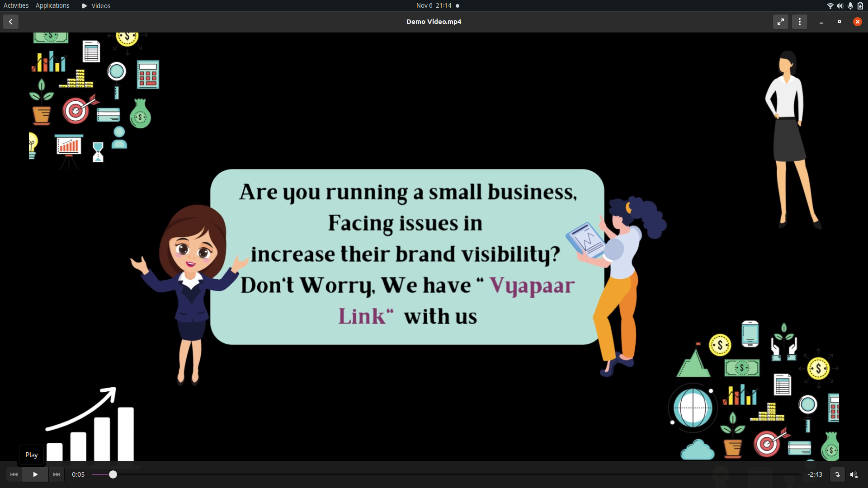Go back to the video library
Screen dimensions: 868x488
tap(11, 22)
